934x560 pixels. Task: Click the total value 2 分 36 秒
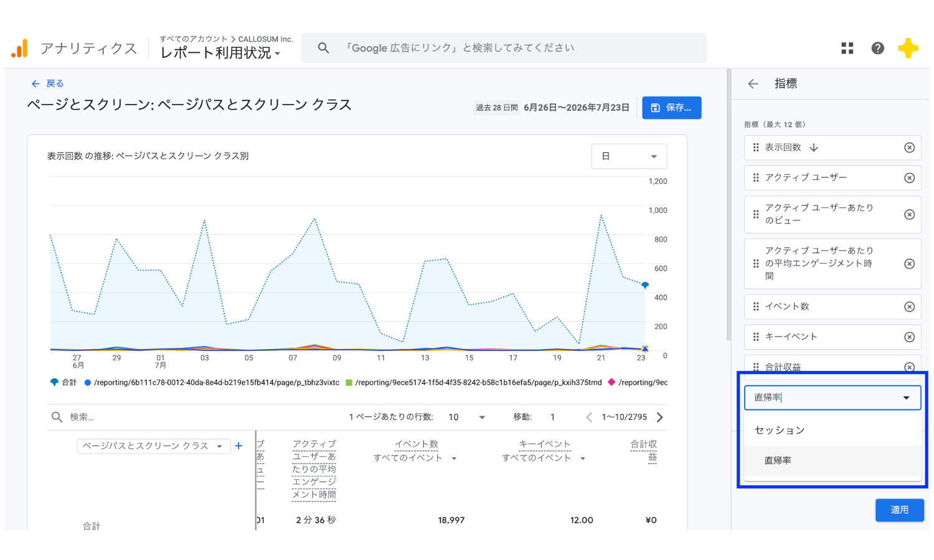[316, 520]
